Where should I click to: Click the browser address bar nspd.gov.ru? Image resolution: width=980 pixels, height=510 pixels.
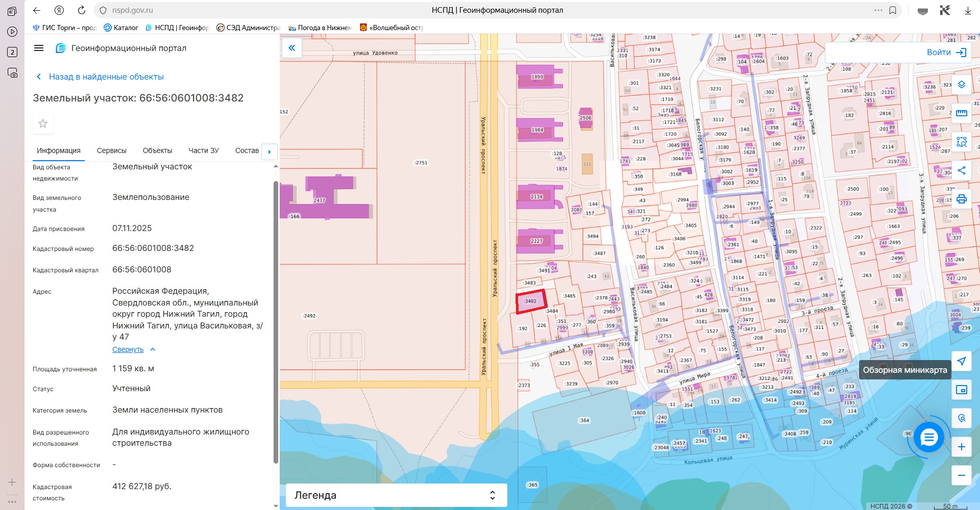[x=133, y=10]
